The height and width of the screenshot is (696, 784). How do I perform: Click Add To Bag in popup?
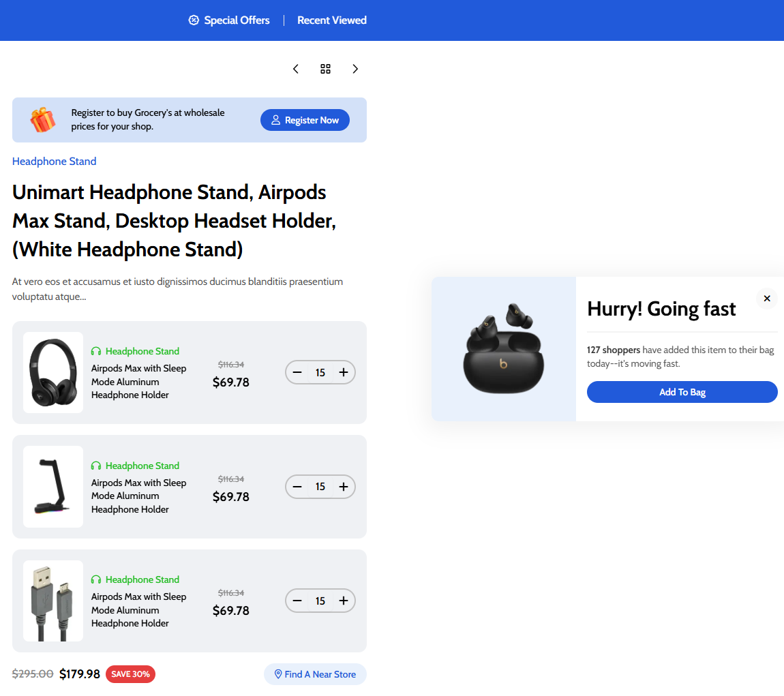(682, 392)
